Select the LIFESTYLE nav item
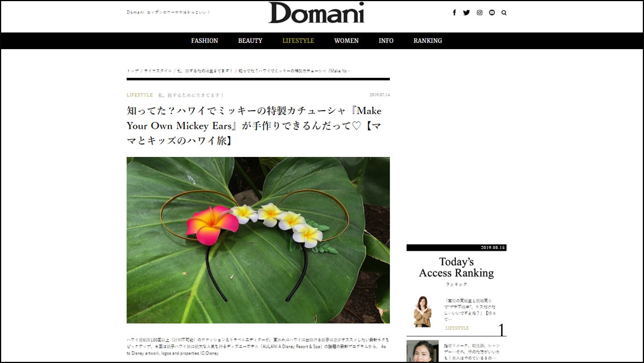This screenshot has width=644, height=363. tap(298, 41)
